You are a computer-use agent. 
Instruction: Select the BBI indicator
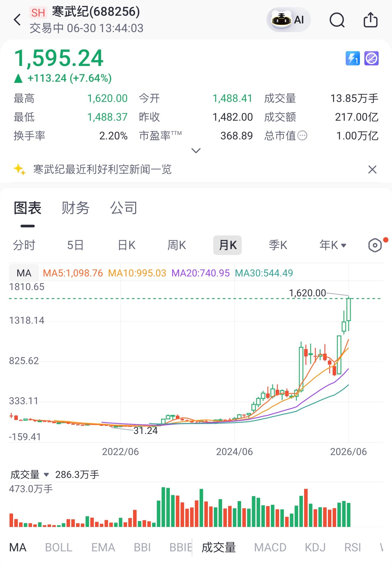point(142,547)
